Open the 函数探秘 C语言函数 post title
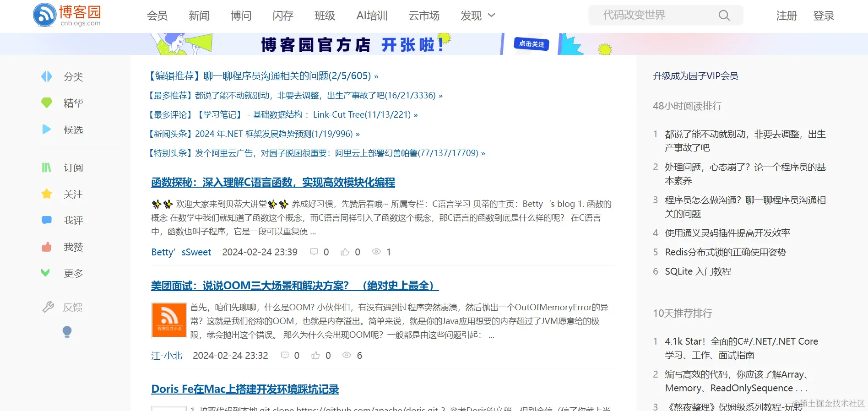Screen dimensions: 868x411 click(x=273, y=182)
